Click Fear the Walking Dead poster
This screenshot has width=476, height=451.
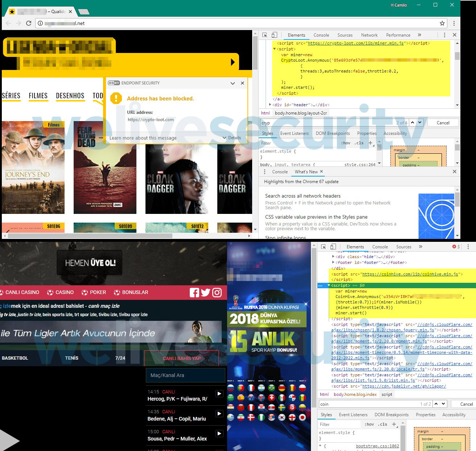105,167
